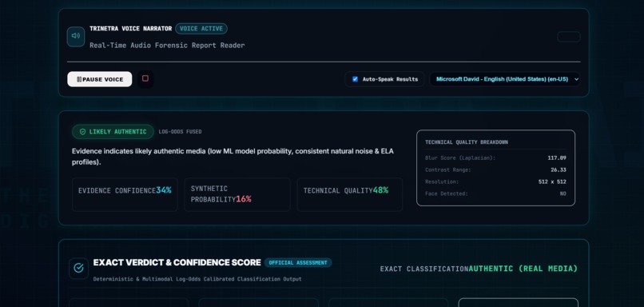The height and width of the screenshot is (307, 644).
Task: Click the Authentic (Real Media) classification text
Action: pyautogui.click(x=523, y=269)
